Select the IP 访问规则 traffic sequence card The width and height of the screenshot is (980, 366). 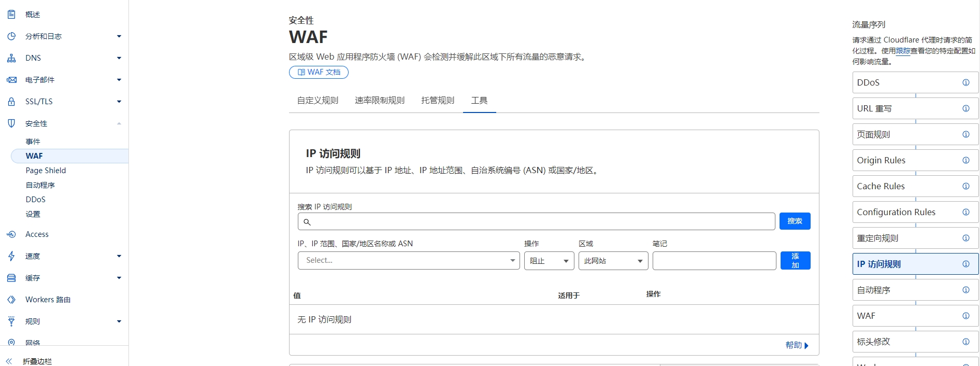click(x=915, y=264)
